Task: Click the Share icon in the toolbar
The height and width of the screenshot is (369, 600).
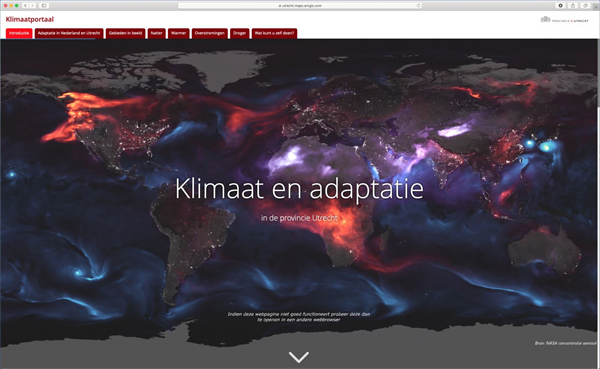Action: (573, 5)
